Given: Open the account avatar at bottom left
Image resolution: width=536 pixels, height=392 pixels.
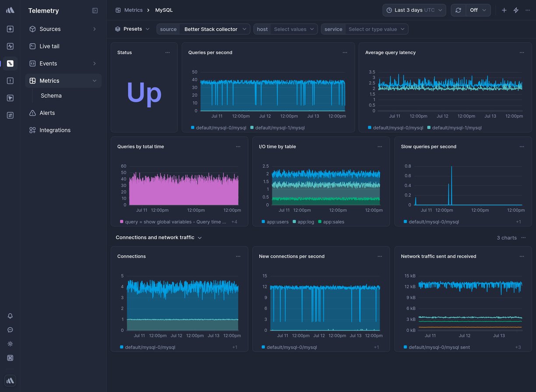Looking at the screenshot, I should (x=10, y=381).
